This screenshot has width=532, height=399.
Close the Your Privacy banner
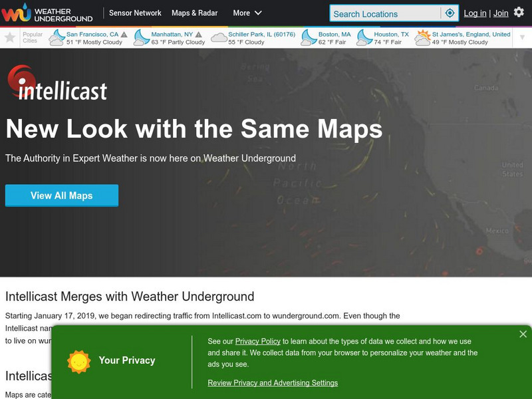[523, 334]
